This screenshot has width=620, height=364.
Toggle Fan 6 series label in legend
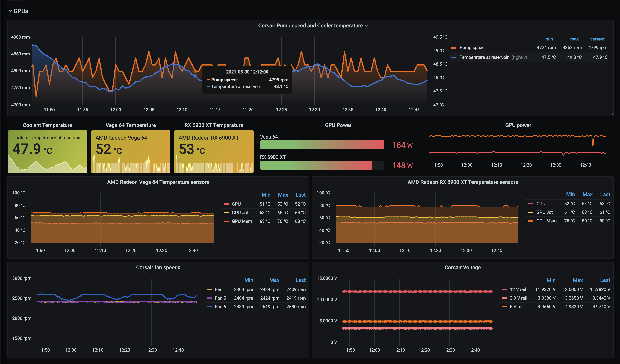point(220,307)
